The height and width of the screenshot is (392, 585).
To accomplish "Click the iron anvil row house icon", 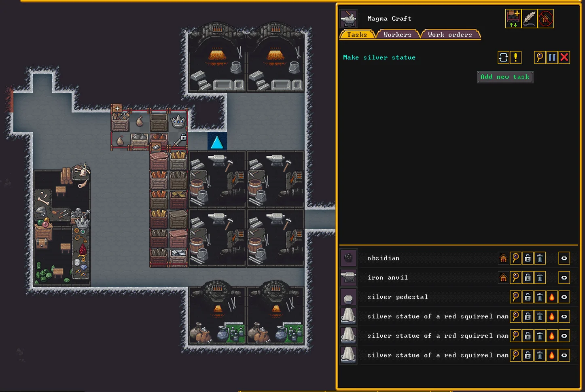I will [x=503, y=278].
